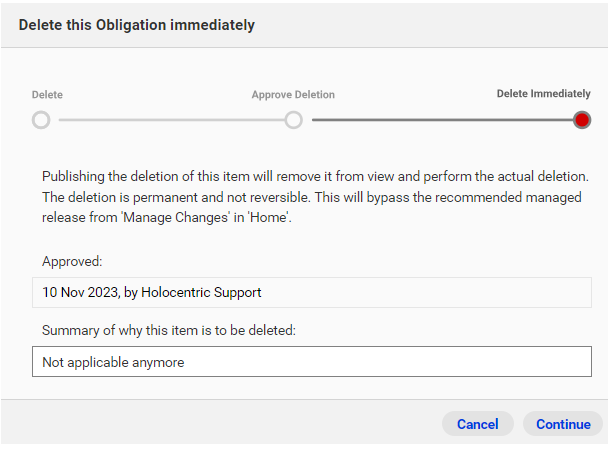Click 'Holocentric Support' in the Approved field
612x452 pixels.
point(201,292)
